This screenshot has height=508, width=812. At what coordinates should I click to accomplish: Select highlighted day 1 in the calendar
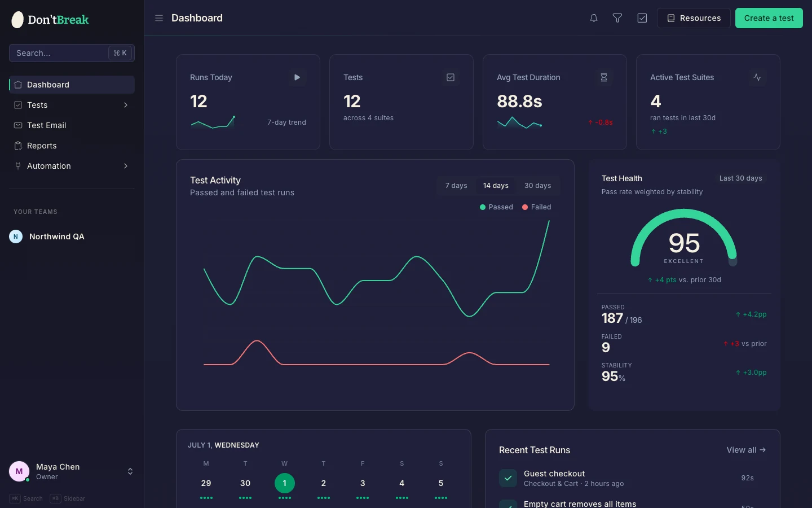(285, 483)
